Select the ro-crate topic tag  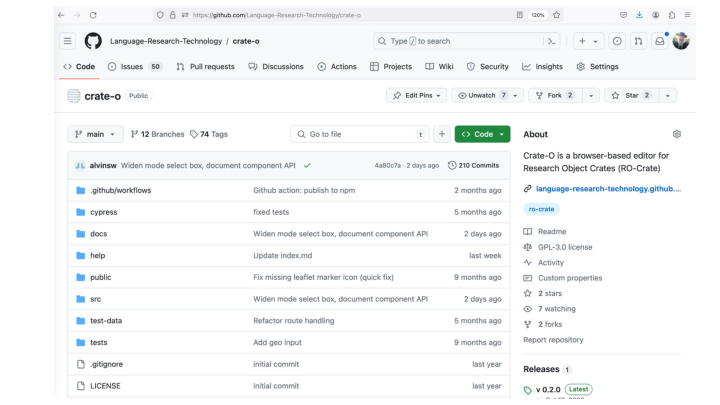[x=541, y=209]
